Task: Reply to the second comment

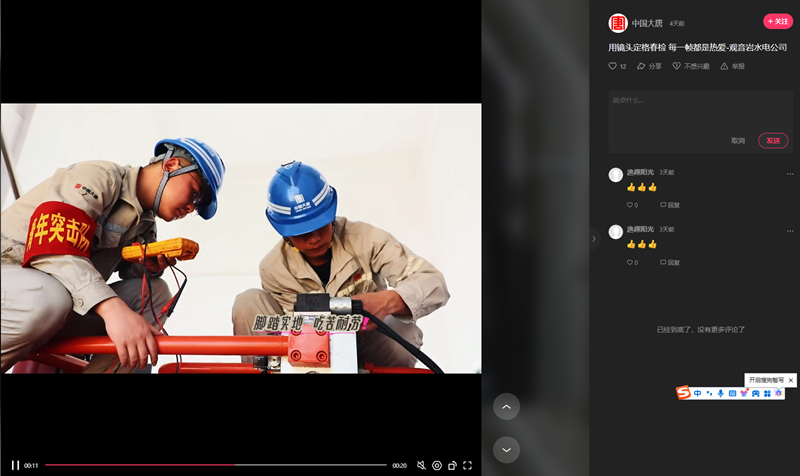Action: point(670,262)
